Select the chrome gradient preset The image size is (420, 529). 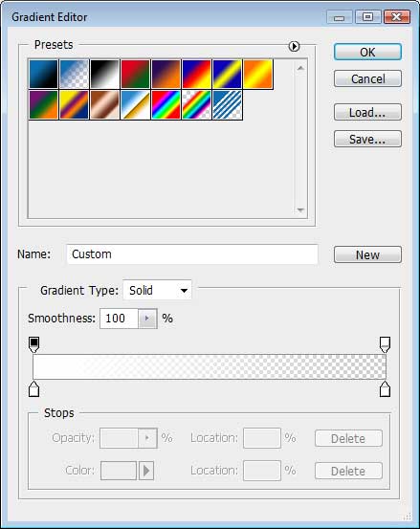pos(135,104)
